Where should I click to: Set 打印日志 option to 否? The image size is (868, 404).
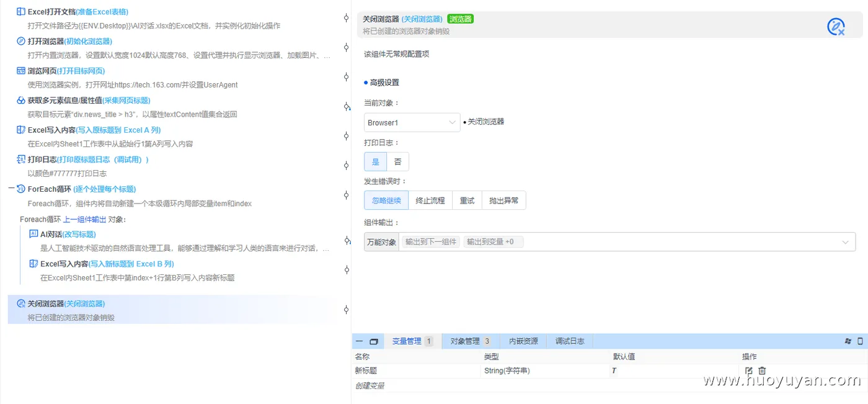(x=397, y=161)
